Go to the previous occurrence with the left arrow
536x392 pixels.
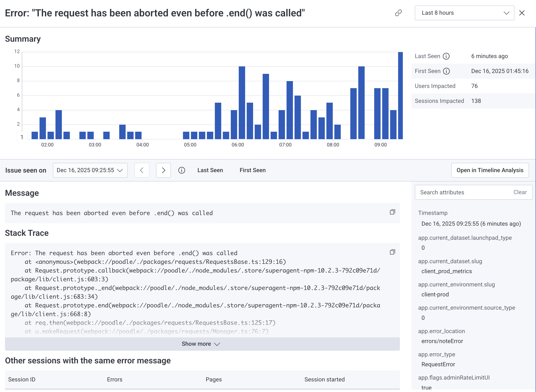[x=142, y=170]
